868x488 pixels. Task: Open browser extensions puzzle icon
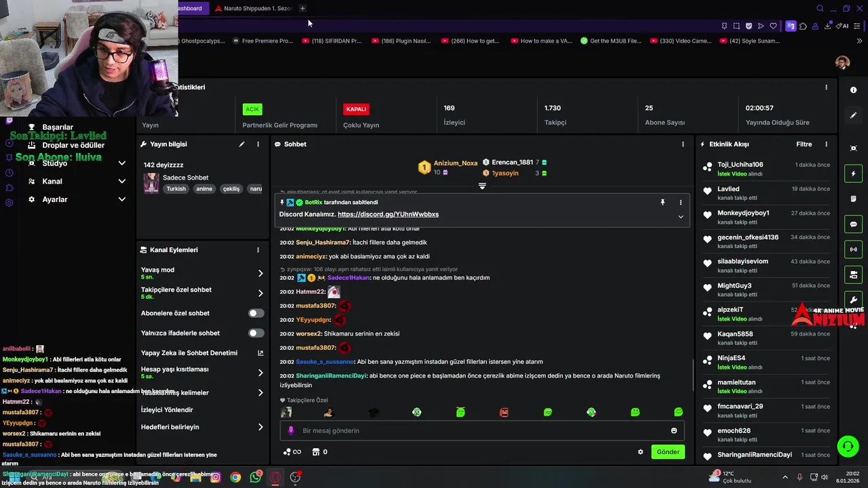803,26
